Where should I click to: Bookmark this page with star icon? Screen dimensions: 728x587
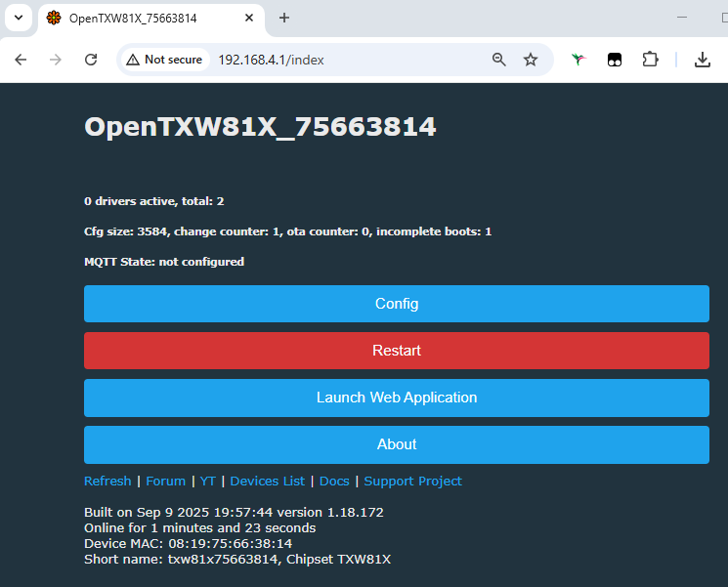[531, 60]
